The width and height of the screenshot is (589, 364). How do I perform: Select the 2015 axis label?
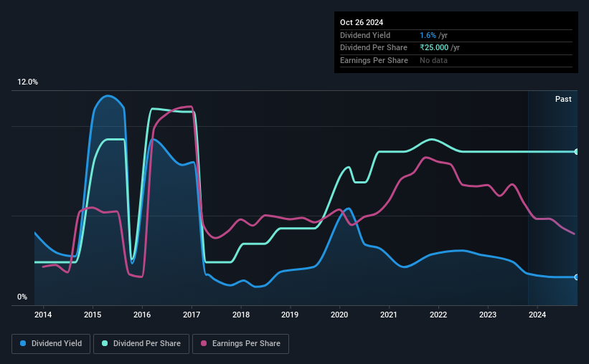pos(93,315)
